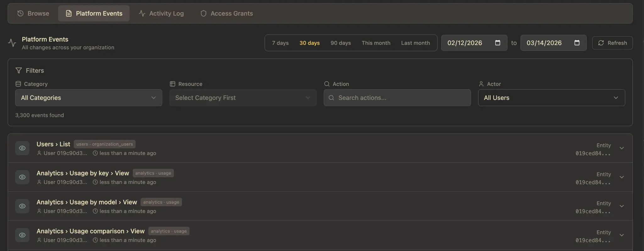Click the Platform Events tab document icon
644x251 pixels.
pos(69,13)
